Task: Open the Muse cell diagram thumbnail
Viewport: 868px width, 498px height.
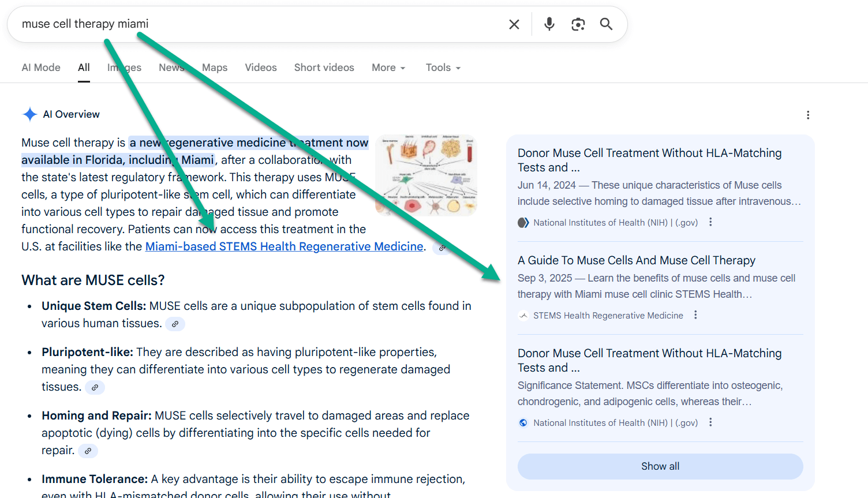Action: (426, 175)
